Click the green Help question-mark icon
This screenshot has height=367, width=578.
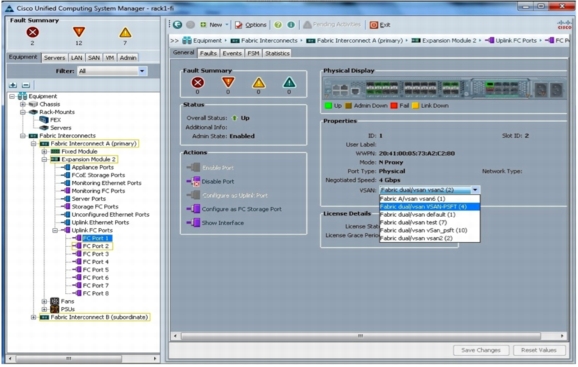click(278, 25)
